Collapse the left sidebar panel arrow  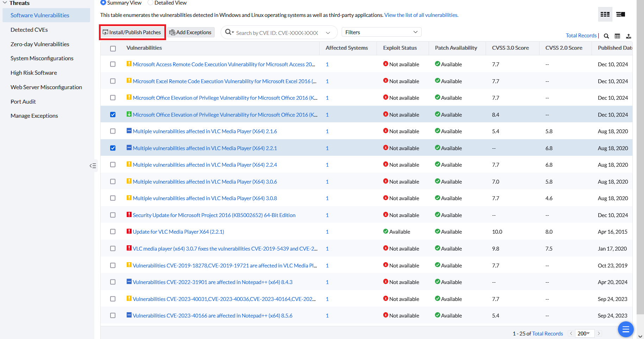(93, 166)
